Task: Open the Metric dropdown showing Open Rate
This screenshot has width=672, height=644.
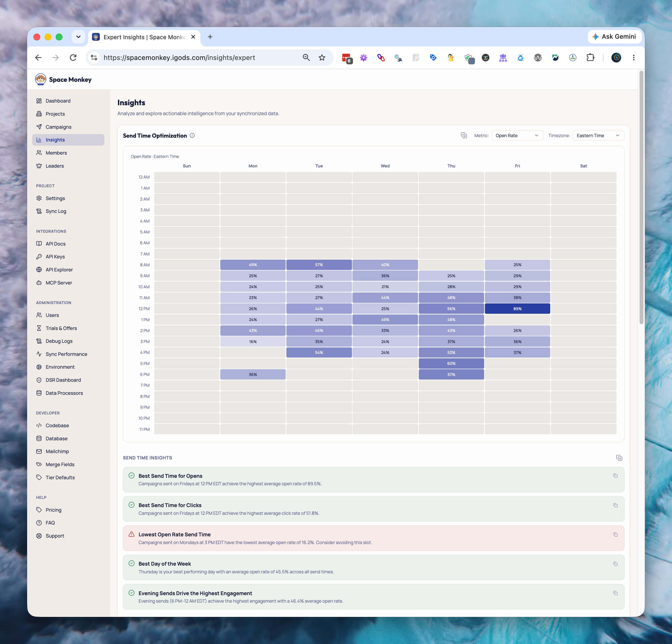Action: click(517, 136)
